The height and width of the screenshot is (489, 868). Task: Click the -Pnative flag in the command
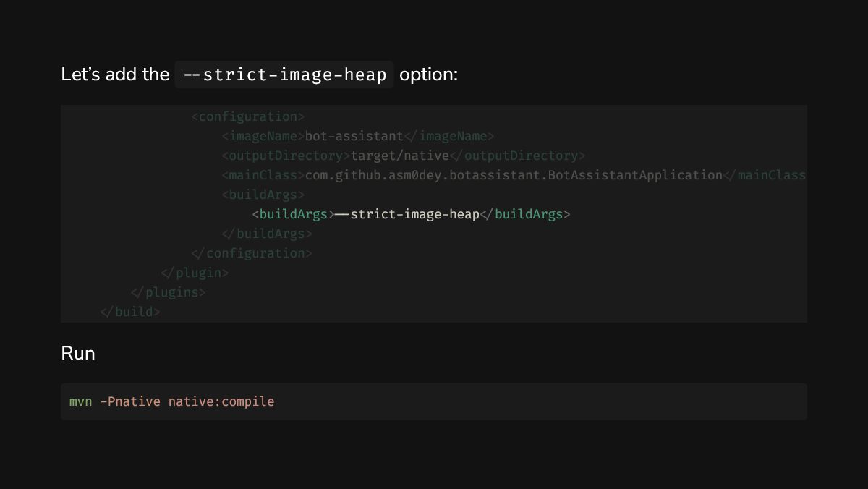pyautogui.click(x=130, y=401)
